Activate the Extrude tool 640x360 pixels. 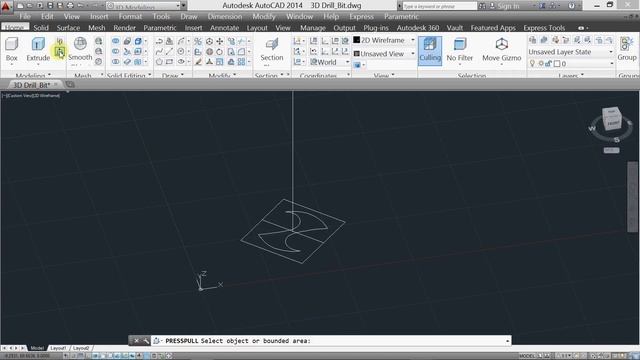coord(38,49)
